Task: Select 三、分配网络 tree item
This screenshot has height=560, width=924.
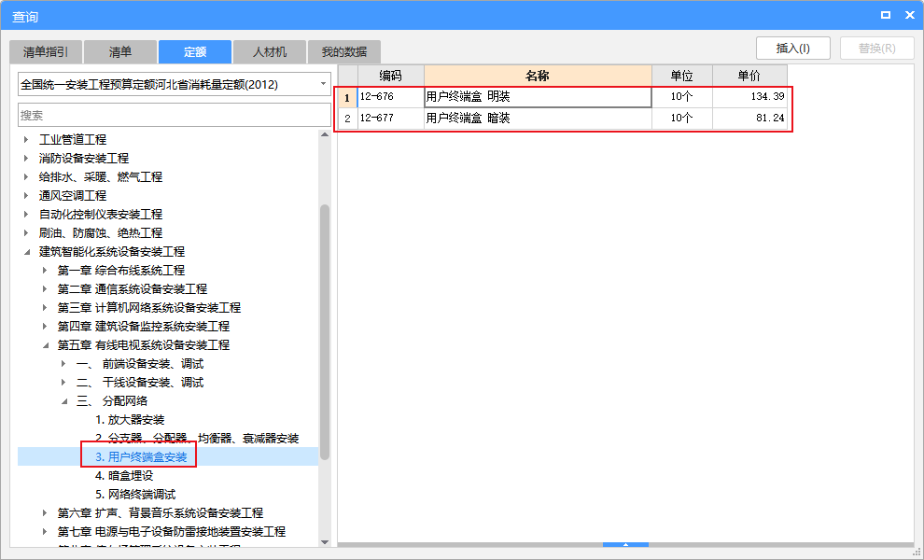Action: (x=112, y=400)
